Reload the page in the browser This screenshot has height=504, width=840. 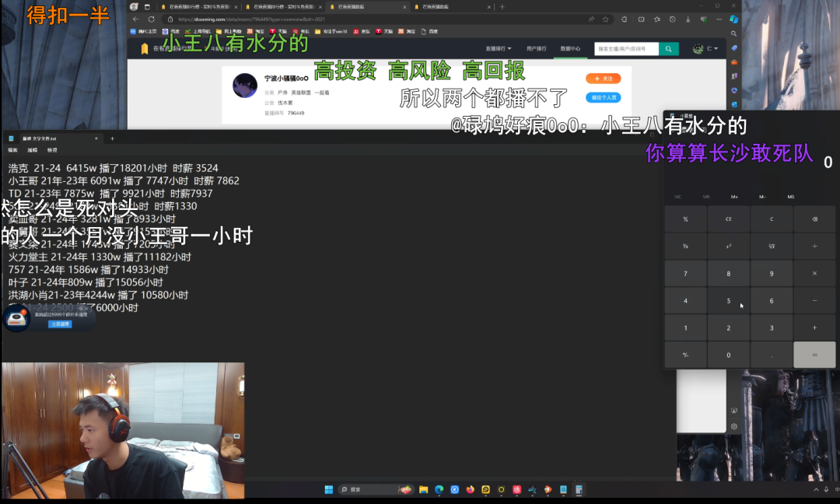pyautogui.click(x=152, y=19)
